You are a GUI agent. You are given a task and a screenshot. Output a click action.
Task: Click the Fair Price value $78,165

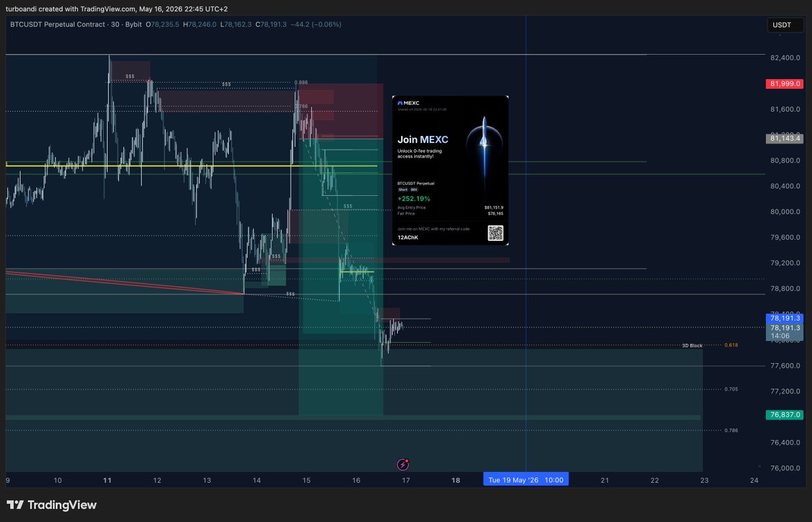496,213
